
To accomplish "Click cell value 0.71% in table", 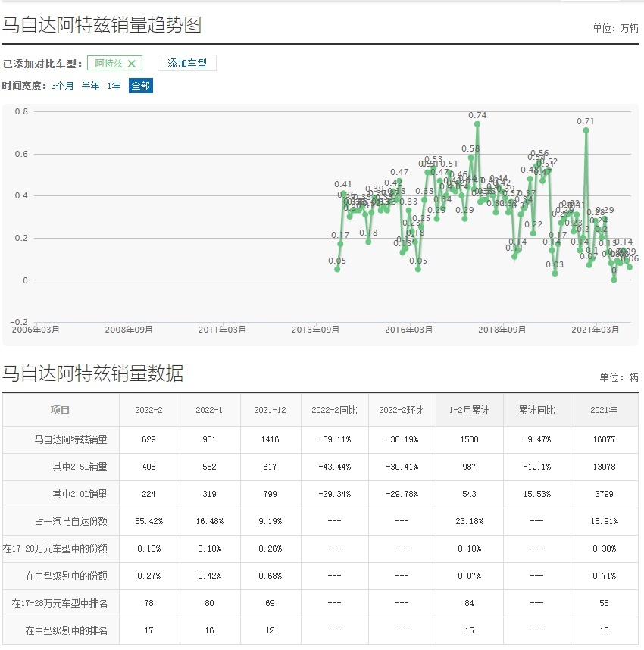I will [604, 576].
